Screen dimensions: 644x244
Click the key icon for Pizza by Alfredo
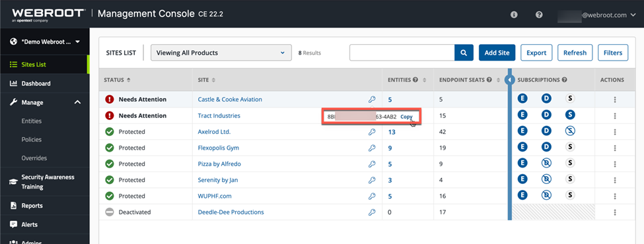click(x=372, y=164)
